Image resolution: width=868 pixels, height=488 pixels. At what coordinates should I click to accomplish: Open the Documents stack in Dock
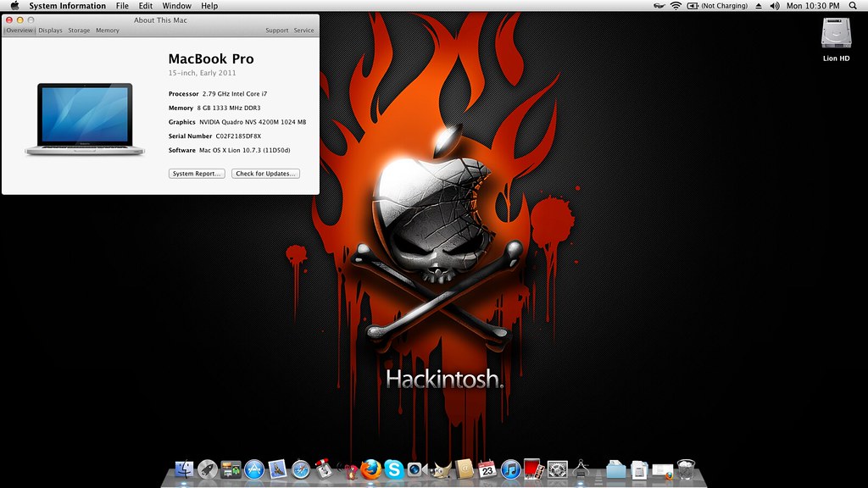pos(639,469)
